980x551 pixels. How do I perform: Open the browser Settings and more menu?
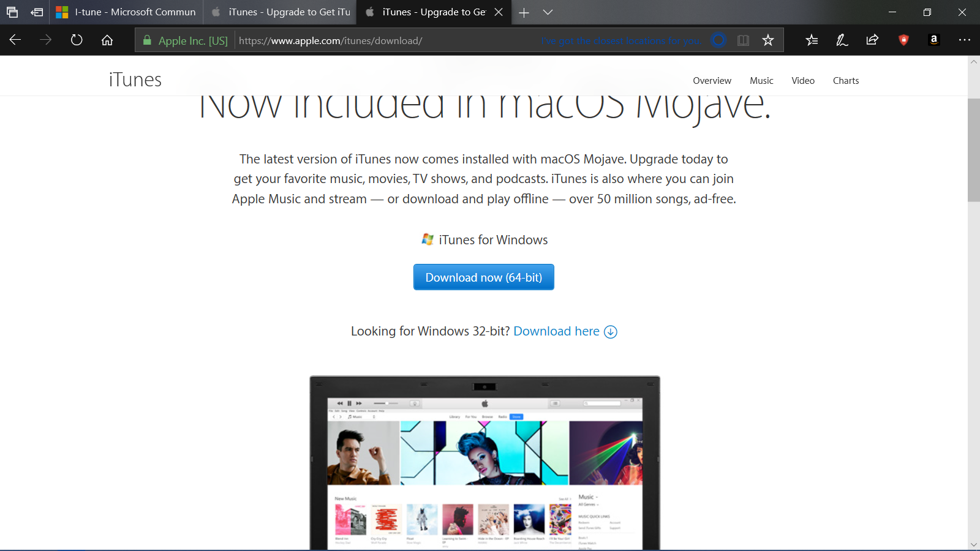point(965,40)
